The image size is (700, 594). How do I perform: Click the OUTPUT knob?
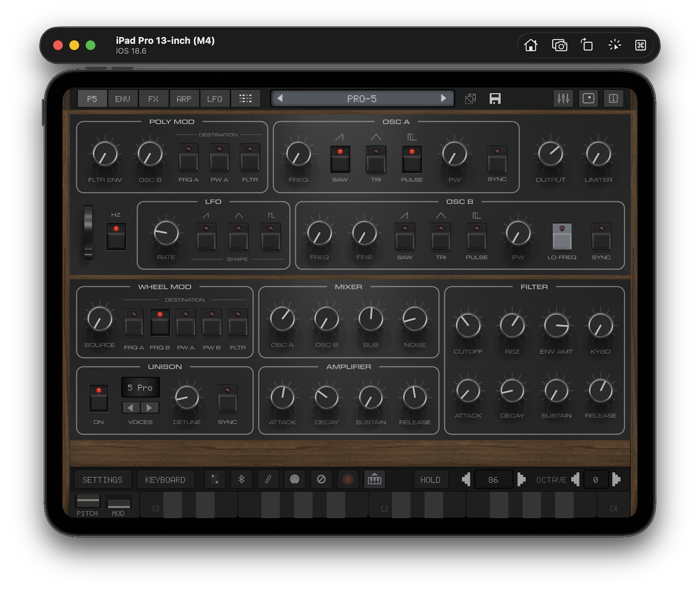tap(551, 154)
